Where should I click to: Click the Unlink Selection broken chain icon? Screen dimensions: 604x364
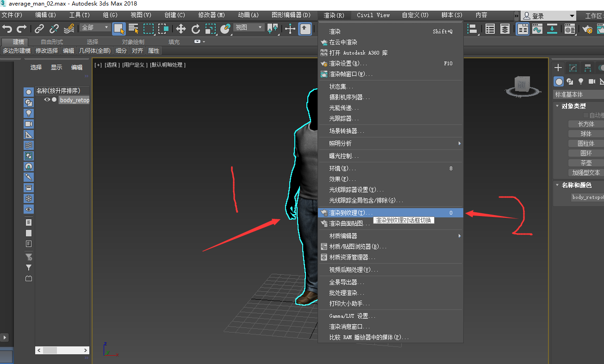[x=54, y=29]
